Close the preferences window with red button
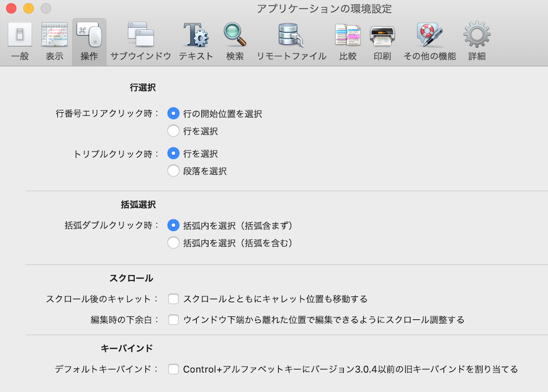548x392 pixels. point(11,8)
